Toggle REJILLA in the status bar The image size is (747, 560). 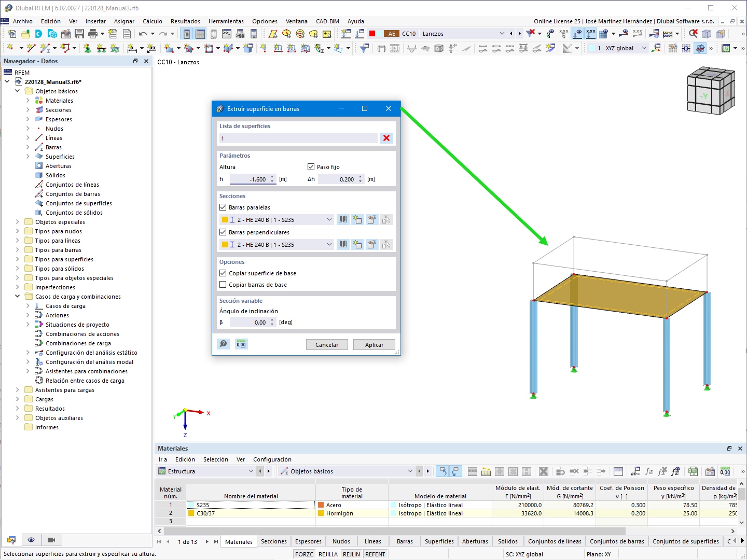328,554
